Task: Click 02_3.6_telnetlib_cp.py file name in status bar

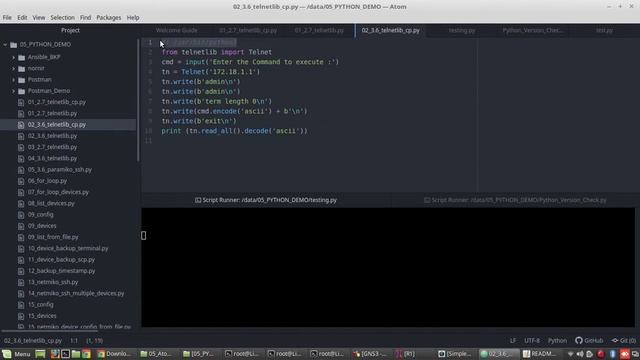Action: click(x=33, y=340)
